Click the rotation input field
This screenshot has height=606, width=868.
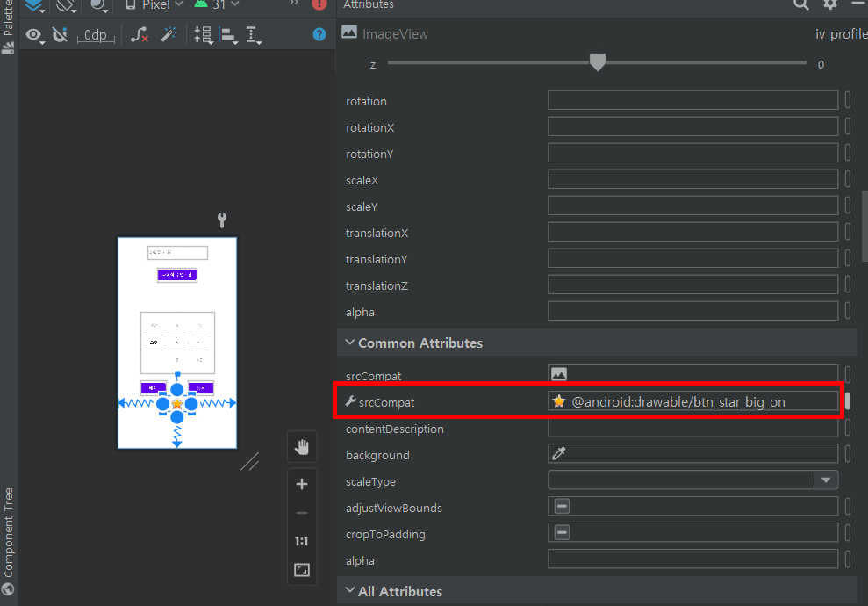pos(692,100)
